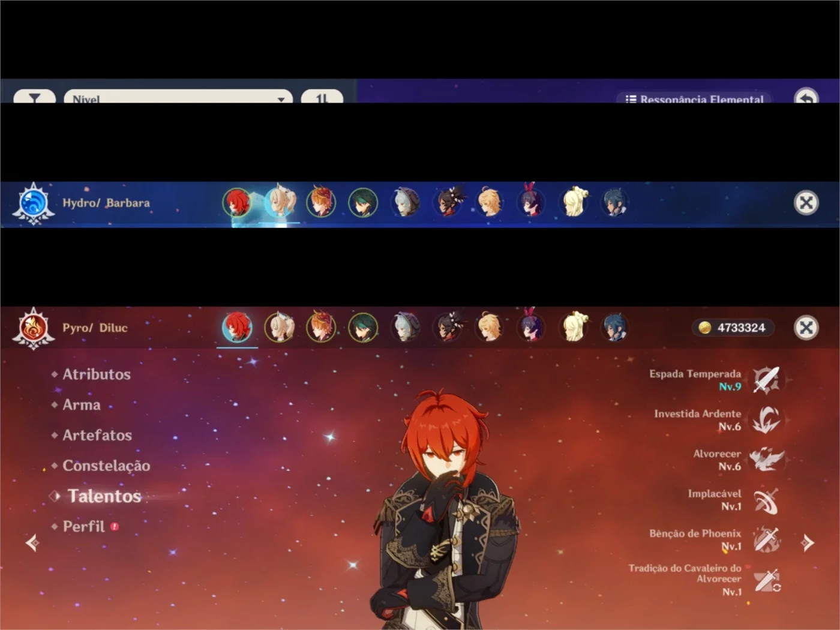
Task: Click the Mora balance 4733324
Action: pos(733,328)
